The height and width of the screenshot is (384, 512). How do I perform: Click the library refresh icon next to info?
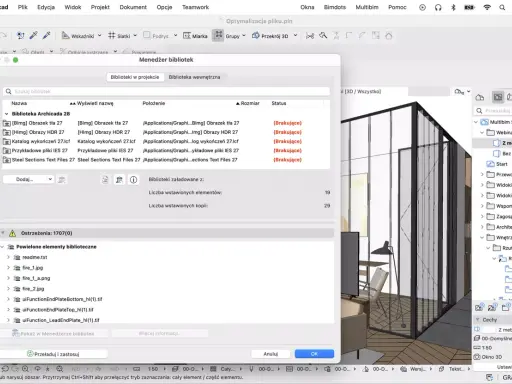coord(119,180)
